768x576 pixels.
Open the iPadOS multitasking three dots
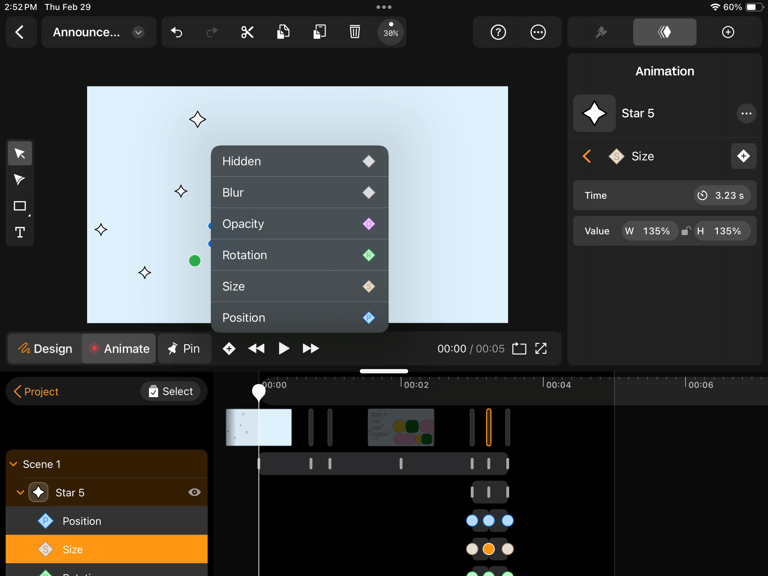coord(384,7)
